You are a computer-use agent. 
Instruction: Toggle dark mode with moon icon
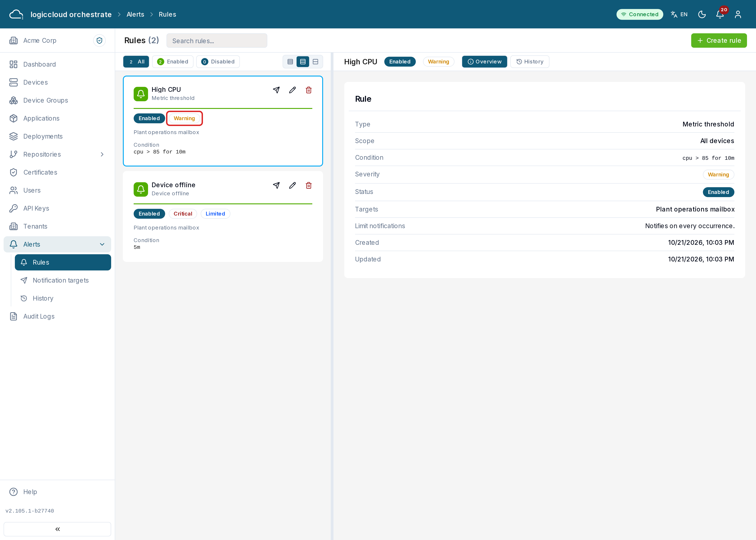point(702,14)
